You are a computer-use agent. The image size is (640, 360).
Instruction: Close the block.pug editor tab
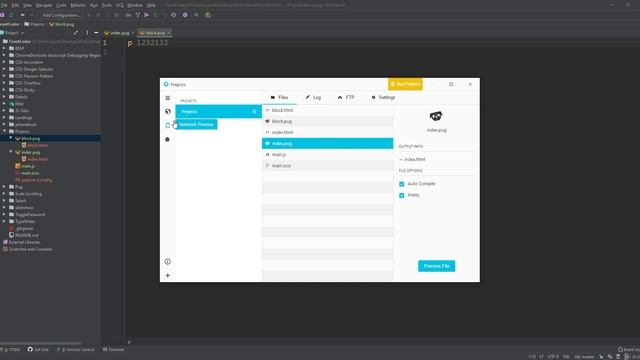point(169,33)
